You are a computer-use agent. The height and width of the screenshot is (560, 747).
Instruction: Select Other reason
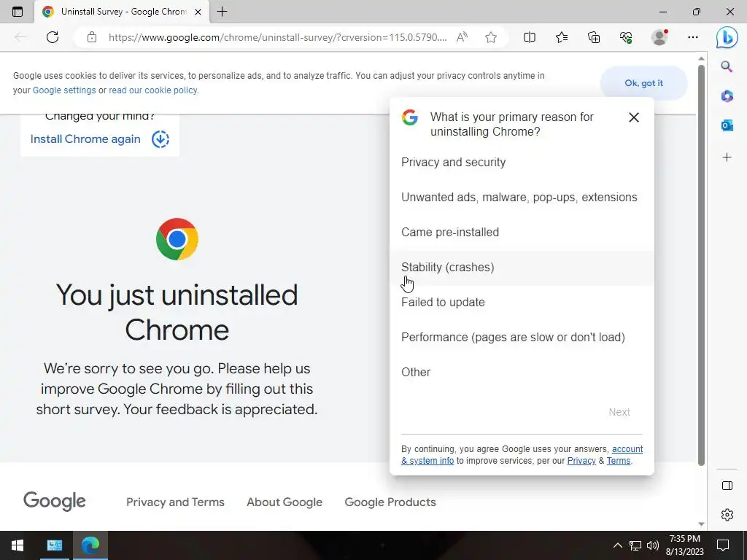(x=522, y=373)
